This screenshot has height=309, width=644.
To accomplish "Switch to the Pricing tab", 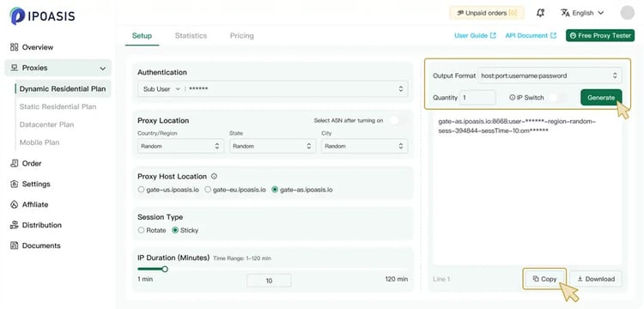I will 241,36.
